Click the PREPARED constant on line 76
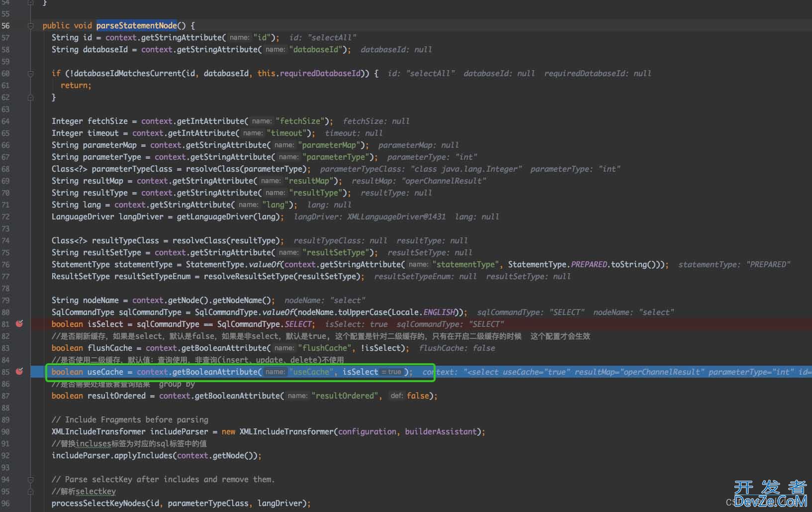812x512 pixels. click(589, 264)
